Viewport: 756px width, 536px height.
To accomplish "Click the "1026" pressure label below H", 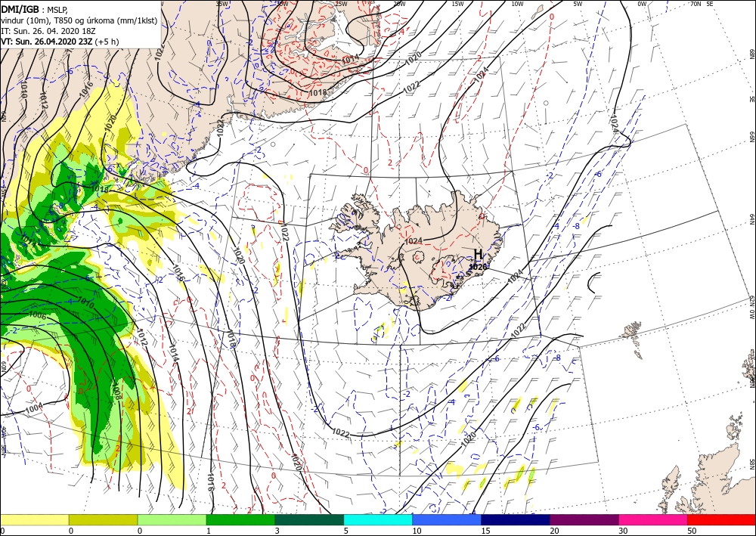I will click(x=478, y=267).
